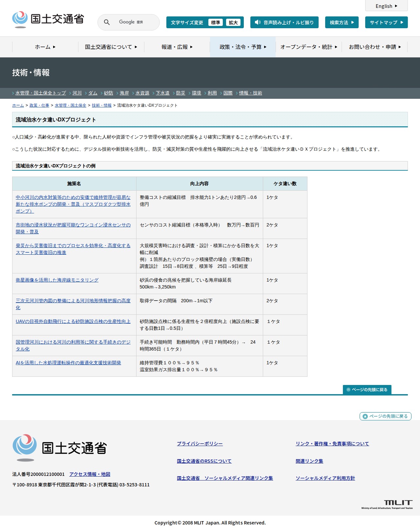Open the 下水道 sub-navigation link

[163, 93]
